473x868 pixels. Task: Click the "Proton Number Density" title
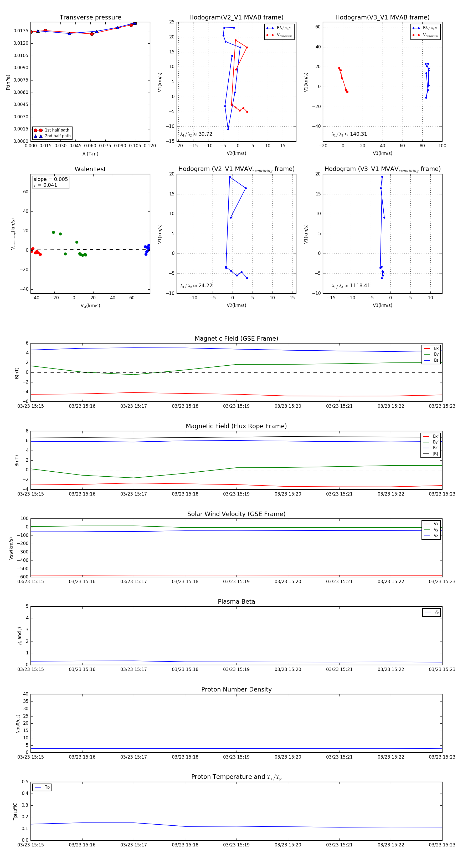coord(236,689)
